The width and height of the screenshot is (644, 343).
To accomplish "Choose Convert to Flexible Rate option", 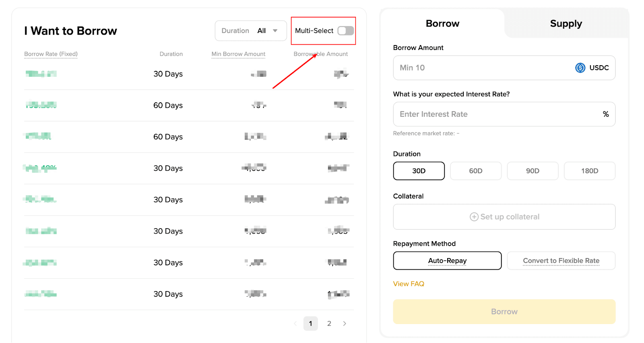I will click(x=561, y=261).
